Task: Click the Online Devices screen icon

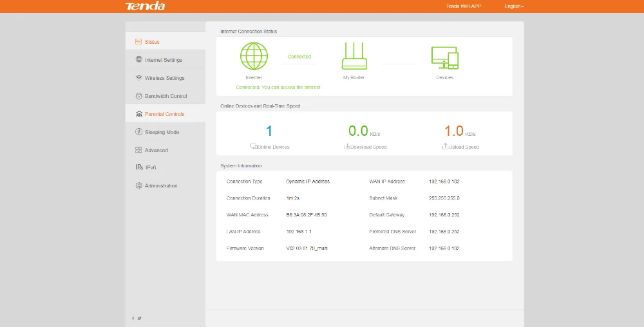Action: point(253,147)
